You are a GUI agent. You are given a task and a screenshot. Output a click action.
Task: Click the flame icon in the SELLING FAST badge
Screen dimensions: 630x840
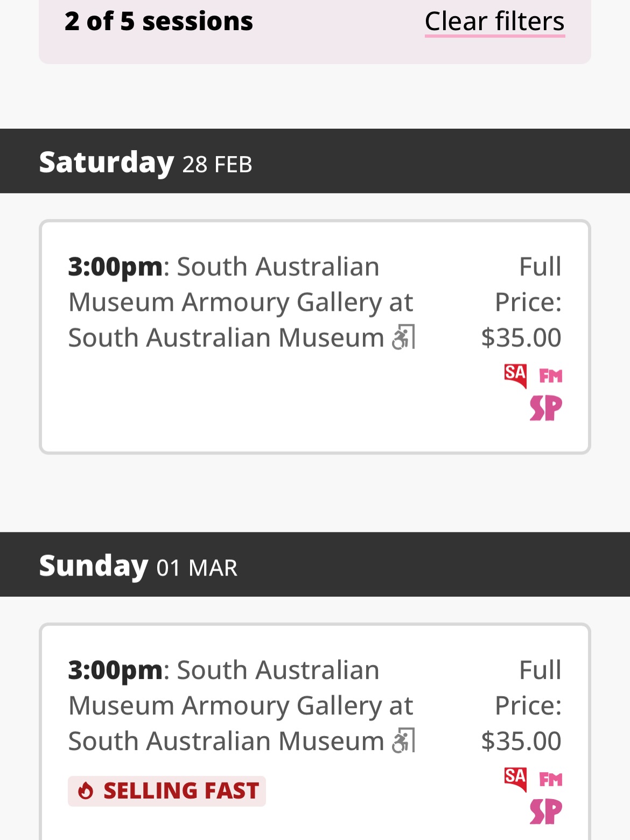(86, 790)
